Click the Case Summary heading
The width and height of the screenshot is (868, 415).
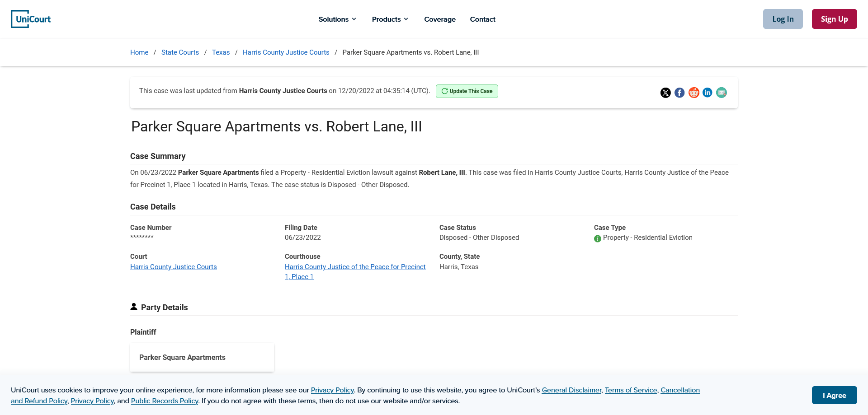[x=158, y=156]
